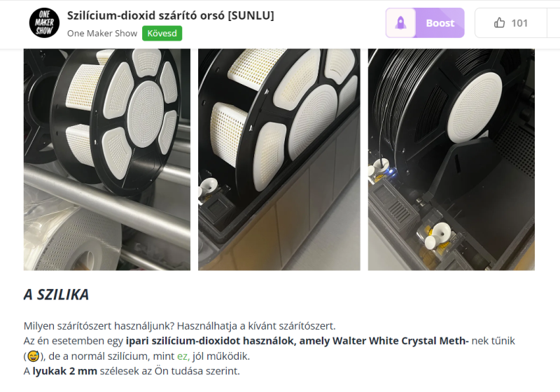This screenshot has height=392, width=560.
Task: Open the One Maker Show author profile link
Action: [102, 33]
